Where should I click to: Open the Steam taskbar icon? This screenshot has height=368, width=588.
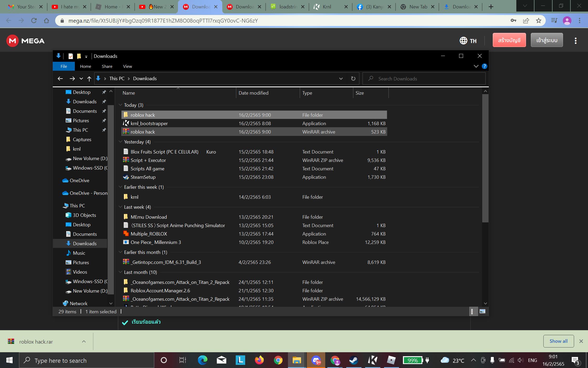tap(354, 360)
